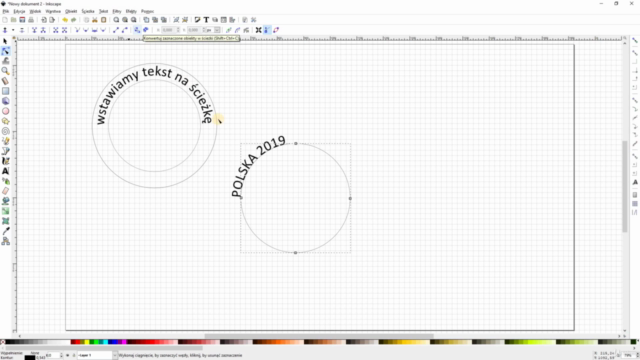This screenshot has width=640, height=360.
Task: Toggle show path outline
Action: click(x=276, y=30)
